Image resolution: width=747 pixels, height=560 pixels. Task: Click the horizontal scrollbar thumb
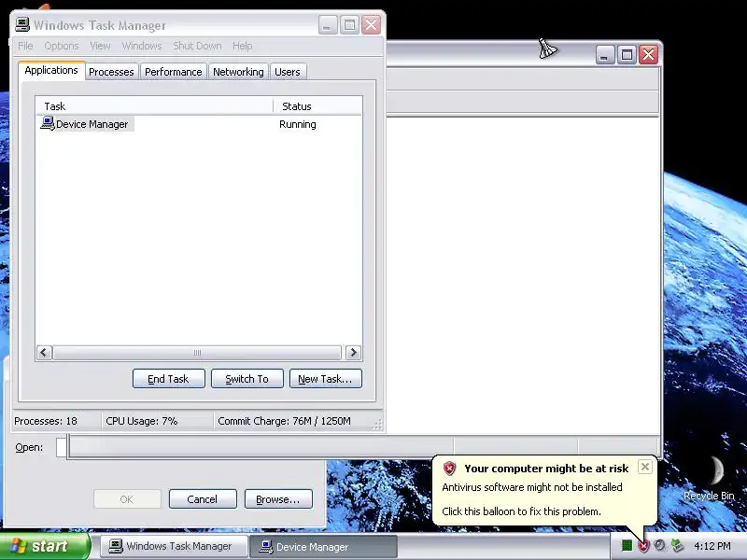(x=197, y=353)
